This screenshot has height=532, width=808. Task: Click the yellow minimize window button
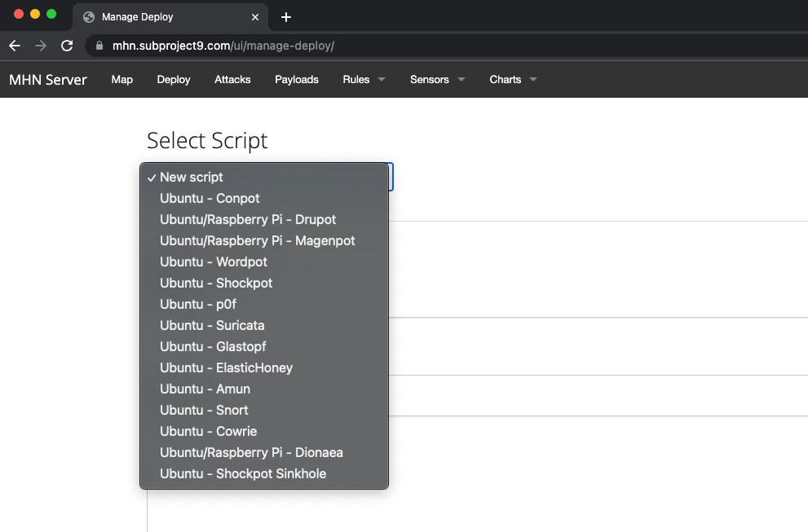35,14
